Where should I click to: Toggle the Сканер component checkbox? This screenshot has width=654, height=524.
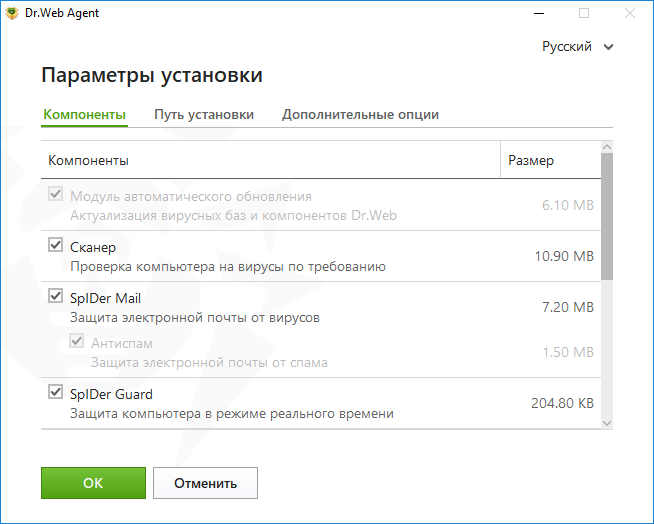pyautogui.click(x=55, y=244)
